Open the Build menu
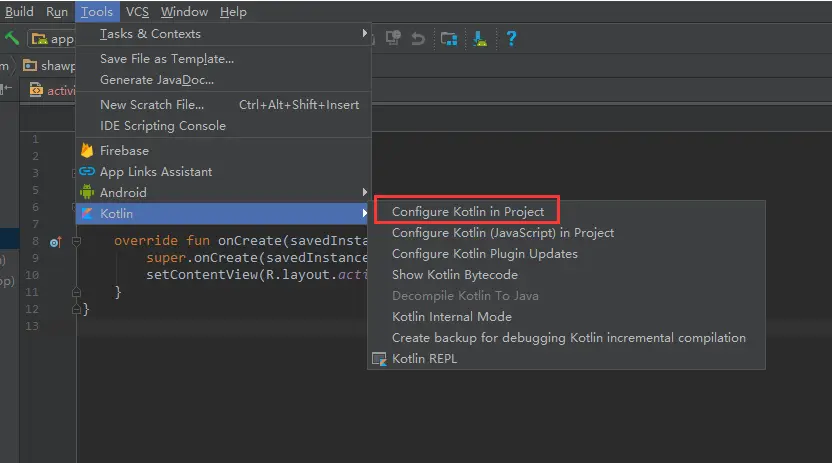This screenshot has width=832, height=463. pyautogui.click(x=19, y=12)
